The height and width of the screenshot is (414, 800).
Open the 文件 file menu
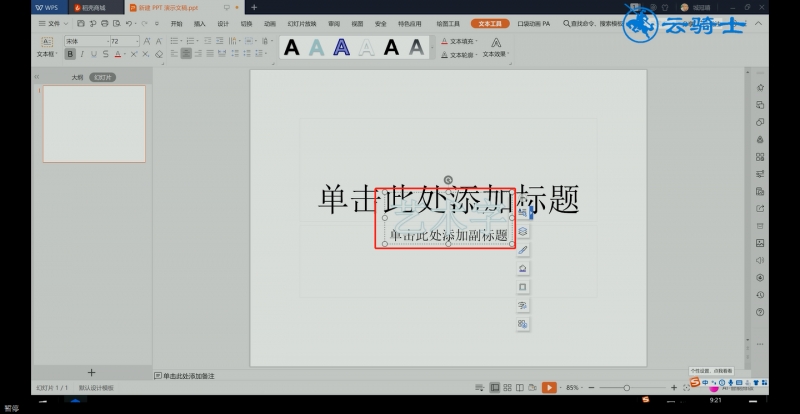[53, 23]
